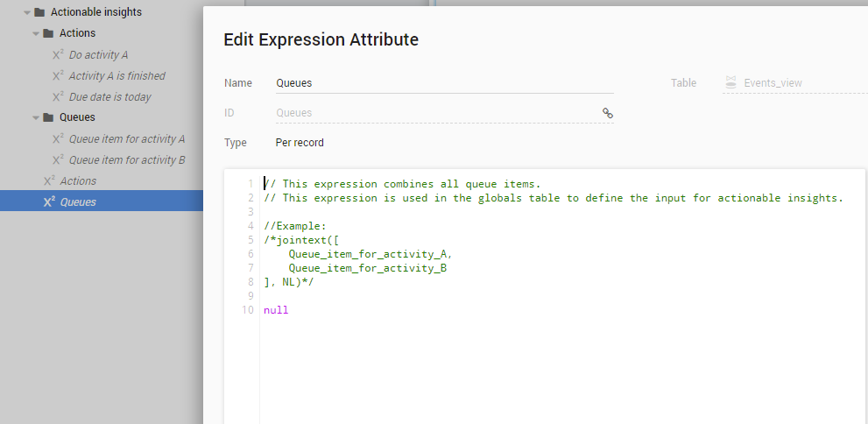The width and height of the screenshot is (868, 424).
Task: Collapse the Queues subfolder arrow
Action: point(36,117)
